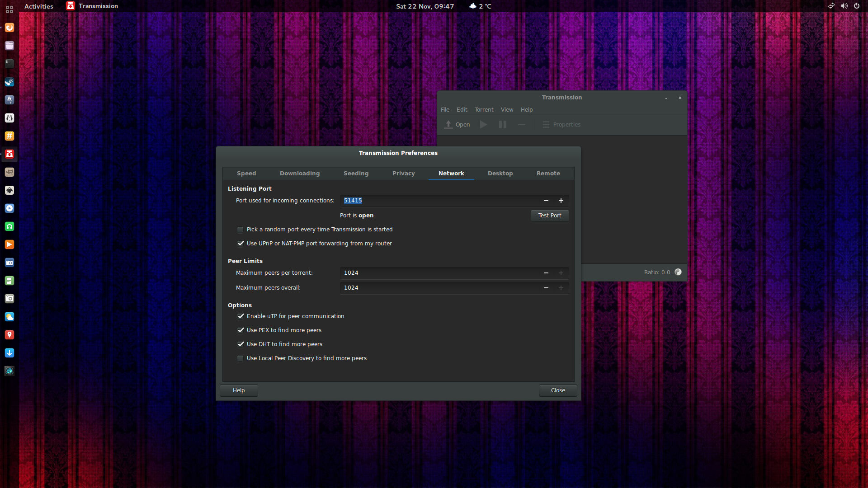Toggle the turtle speed-limit icon near Ratio

click(678, 272)
